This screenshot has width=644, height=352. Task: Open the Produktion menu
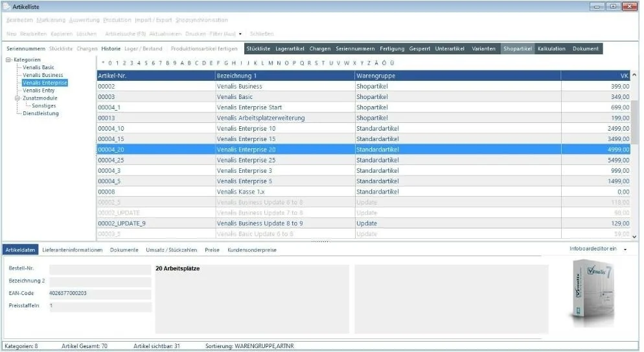click(117, 19)
